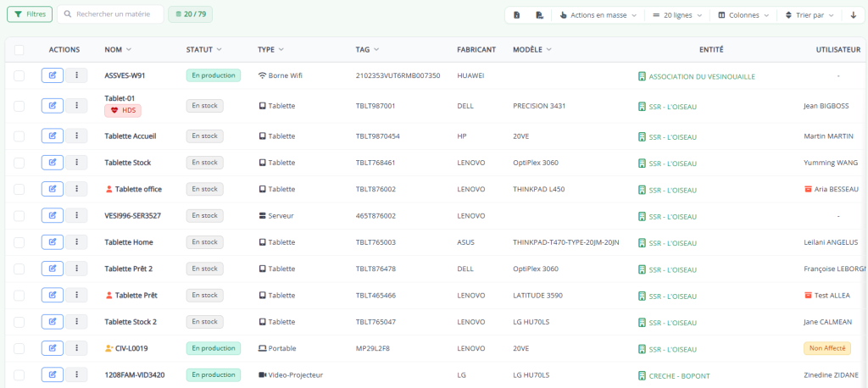This screenshot has width=868, height=388.
Task: Open three-dot menu for Tablette Stock
Action: tap(76, 162)
